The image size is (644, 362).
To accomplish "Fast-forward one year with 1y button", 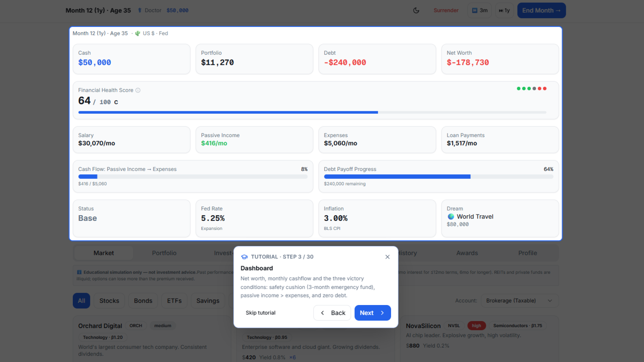I will [x=504, y=10].
